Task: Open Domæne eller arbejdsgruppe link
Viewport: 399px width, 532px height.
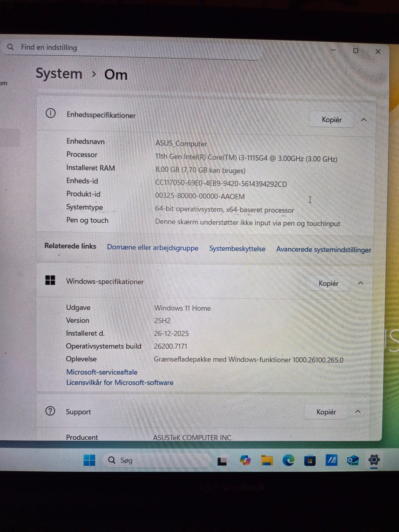Action: pos(153,248)
